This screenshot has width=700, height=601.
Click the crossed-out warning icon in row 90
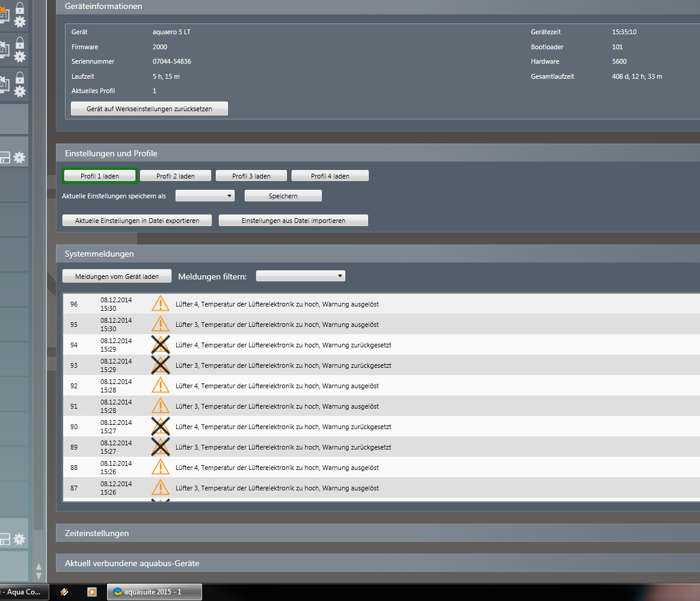[x=161, y=427]
